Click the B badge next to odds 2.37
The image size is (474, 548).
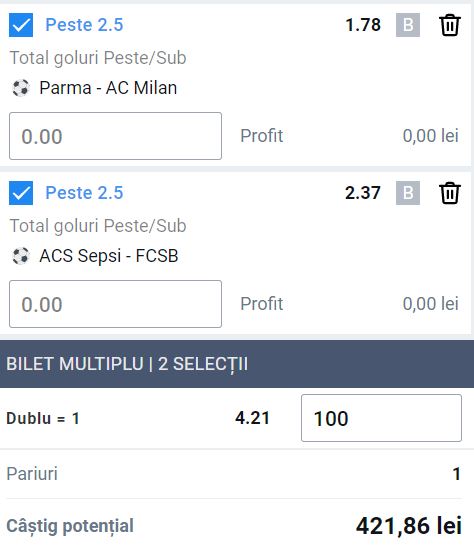coord(408,193)
